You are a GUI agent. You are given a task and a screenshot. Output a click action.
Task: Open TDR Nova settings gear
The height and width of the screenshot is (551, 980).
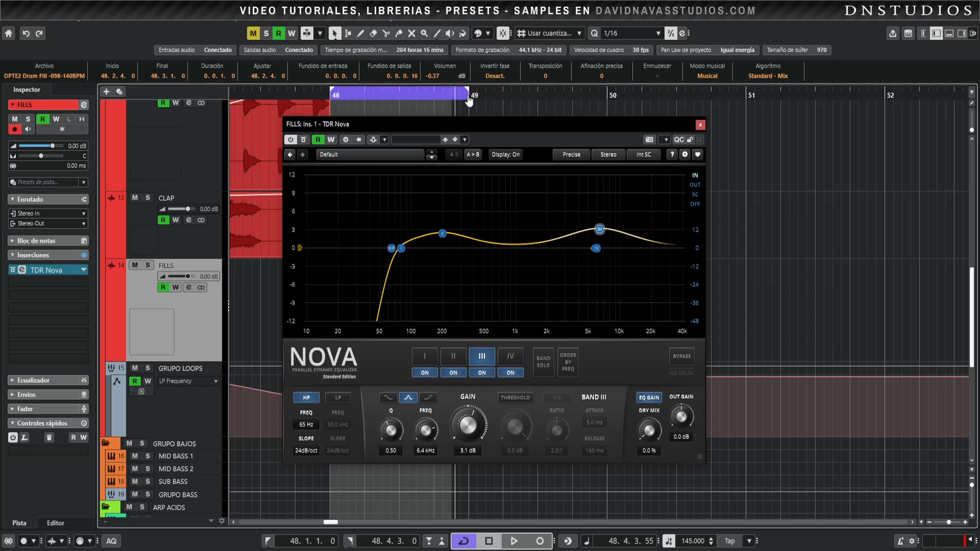click(685, 154)
